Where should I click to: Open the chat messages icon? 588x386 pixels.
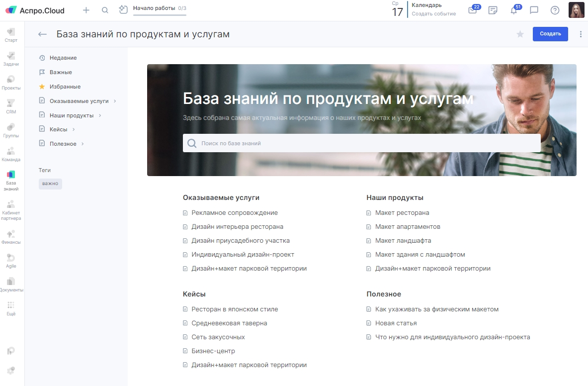(x=534, y=10)
